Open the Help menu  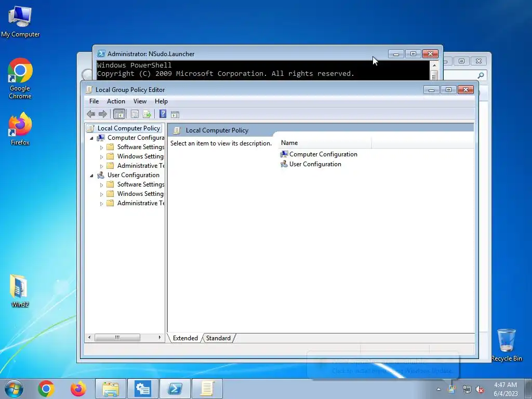tap(161, 101)
